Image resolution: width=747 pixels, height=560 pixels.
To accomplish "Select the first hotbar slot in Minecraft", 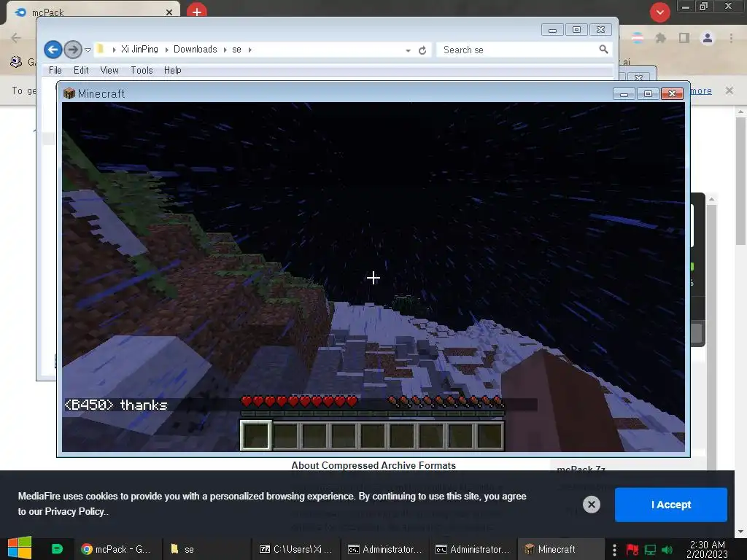I will (256, 435).
